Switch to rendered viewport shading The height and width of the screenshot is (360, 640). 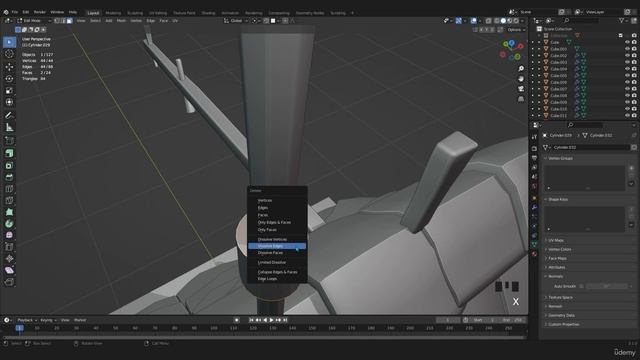pos(516,20)
